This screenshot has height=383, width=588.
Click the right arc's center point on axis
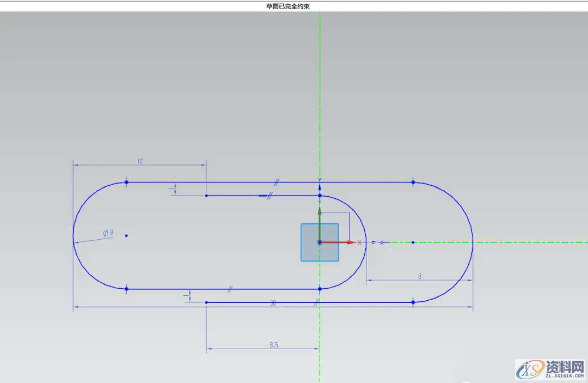(413, 242)
